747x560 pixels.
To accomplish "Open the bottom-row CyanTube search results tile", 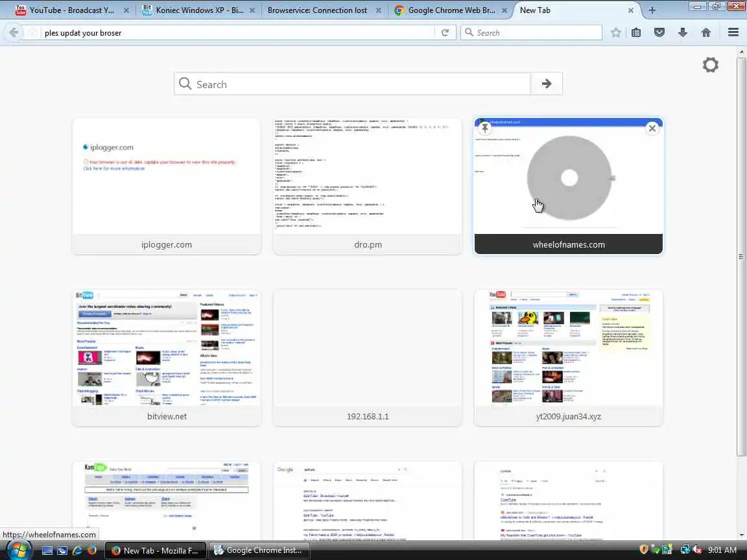I will [x=568, y=501].
